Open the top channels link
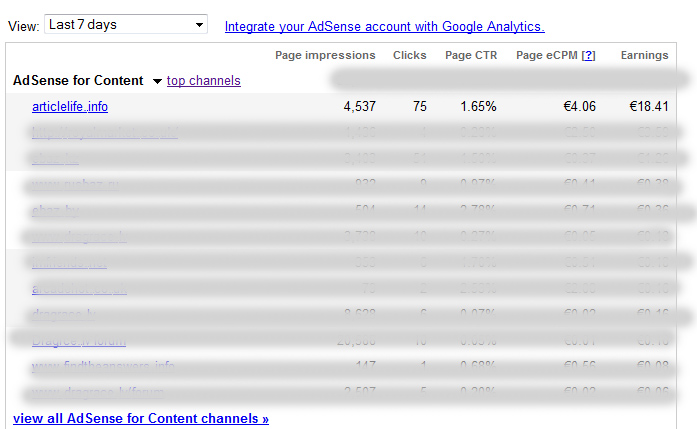 (204, 80)
